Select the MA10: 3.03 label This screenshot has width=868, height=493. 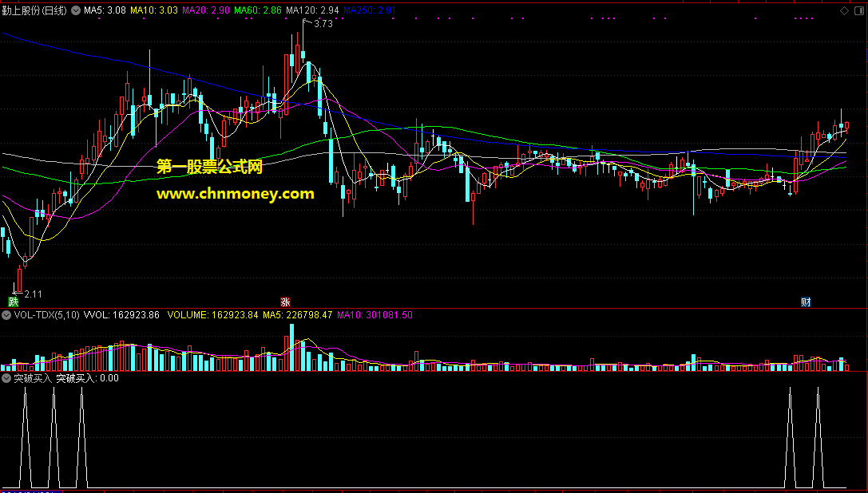tap(154, 10)
